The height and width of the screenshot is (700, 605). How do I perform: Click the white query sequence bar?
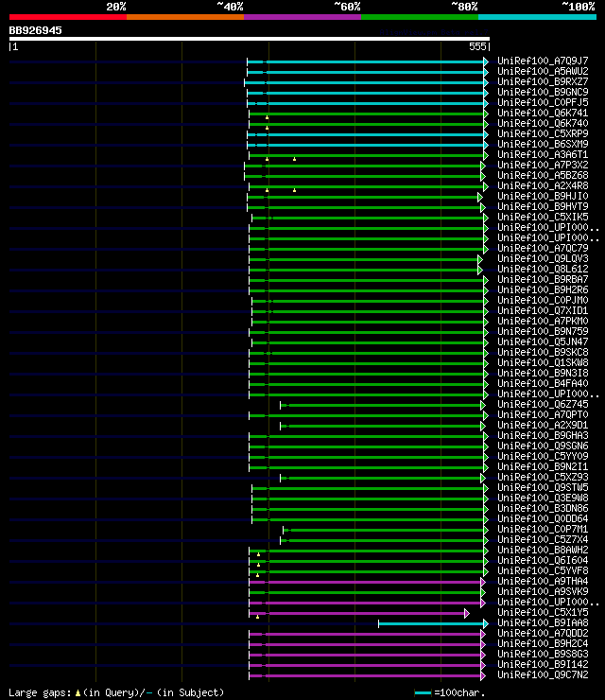coord(249,39)
